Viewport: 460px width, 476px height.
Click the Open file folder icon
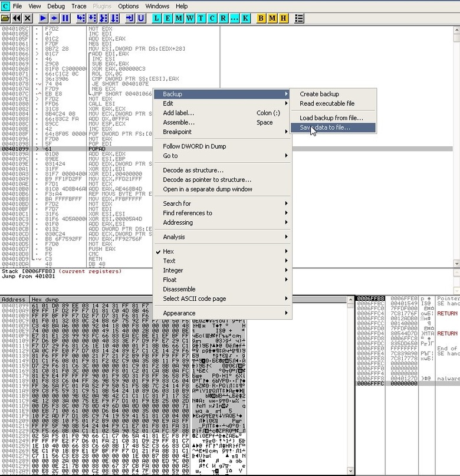[x=5, y=18]
